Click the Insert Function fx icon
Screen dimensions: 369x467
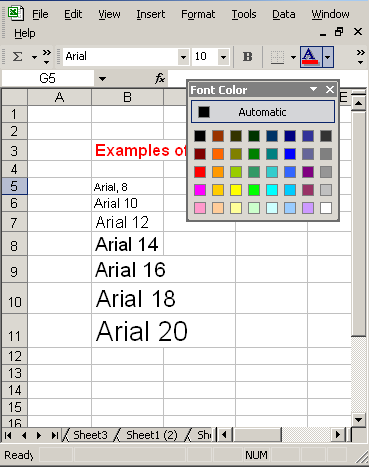(x=160, y=79)
